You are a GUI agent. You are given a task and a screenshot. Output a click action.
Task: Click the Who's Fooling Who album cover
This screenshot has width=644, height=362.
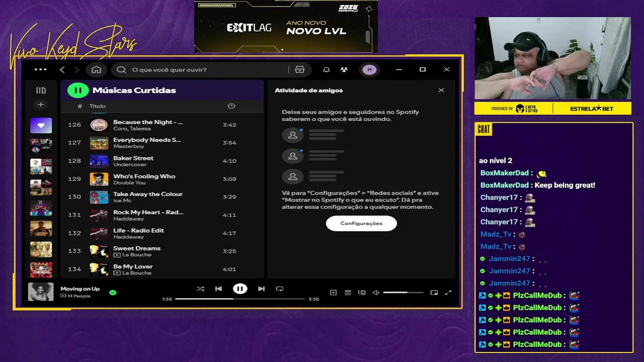[99, 179]
